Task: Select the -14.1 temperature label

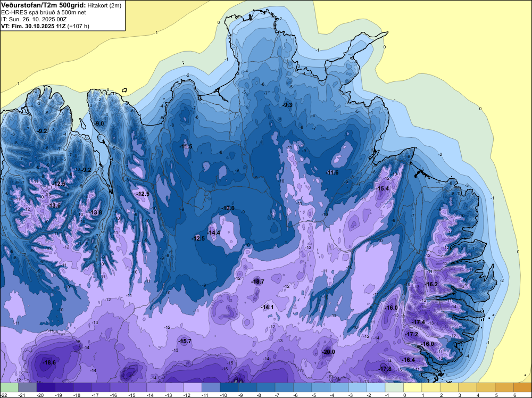Action: tap(267, 308)
